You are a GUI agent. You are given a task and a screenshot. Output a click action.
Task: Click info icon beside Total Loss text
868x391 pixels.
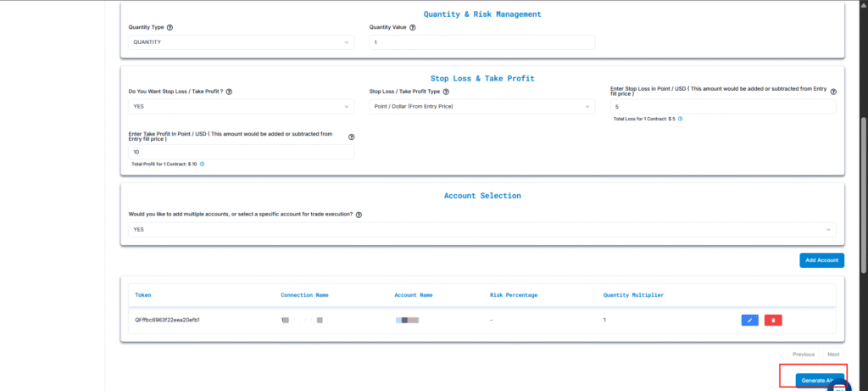pos(681,119)
